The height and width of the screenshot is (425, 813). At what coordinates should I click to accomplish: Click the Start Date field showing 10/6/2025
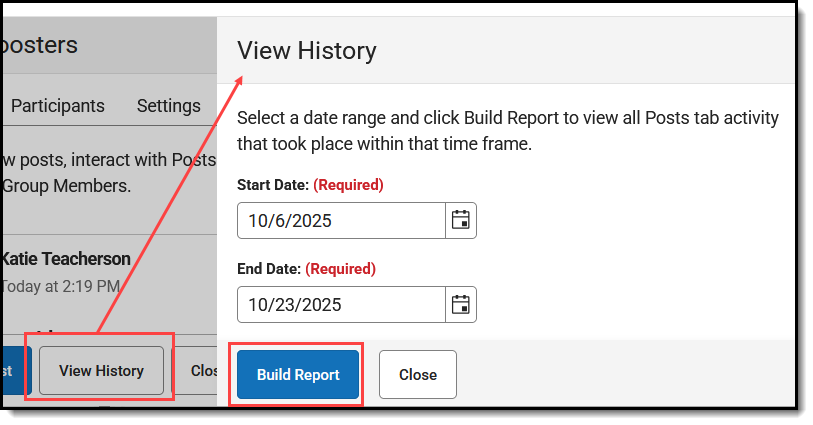tap(341, 220)
